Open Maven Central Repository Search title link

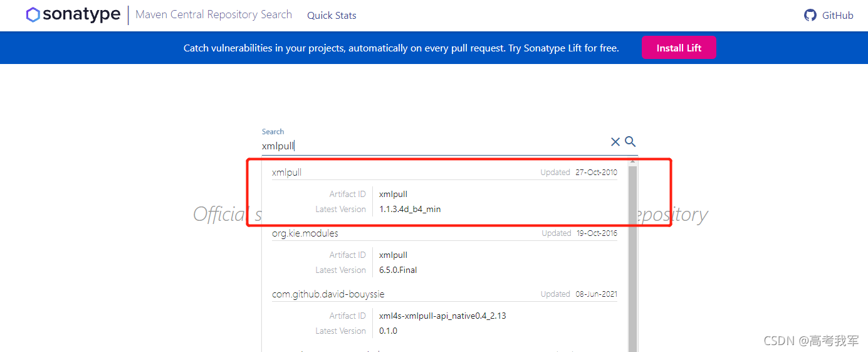coord(214,14)
